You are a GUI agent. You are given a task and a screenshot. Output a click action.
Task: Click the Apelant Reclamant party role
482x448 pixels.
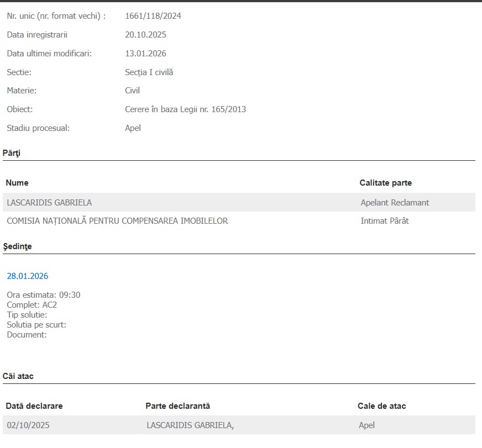pos(395,203)
